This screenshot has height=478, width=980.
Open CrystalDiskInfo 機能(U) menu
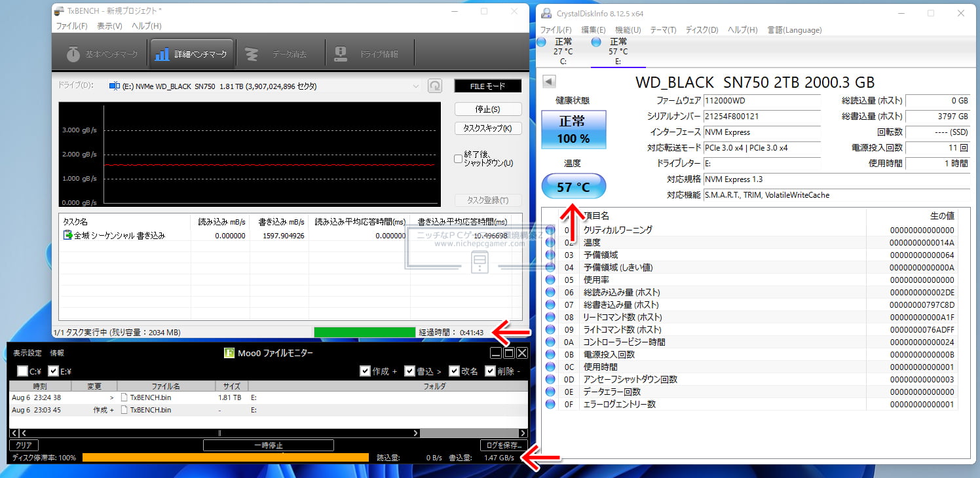coord(628,30)
